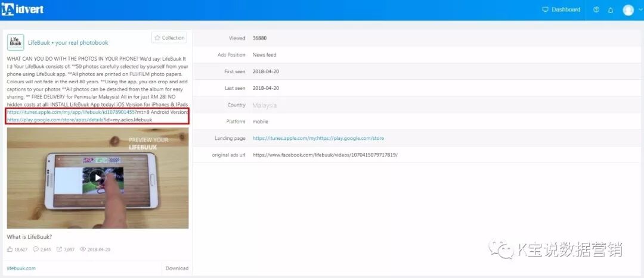This screenshot has width=644, height=278.
Task: Select the Viewed value 36880
Action: [260, 38]
